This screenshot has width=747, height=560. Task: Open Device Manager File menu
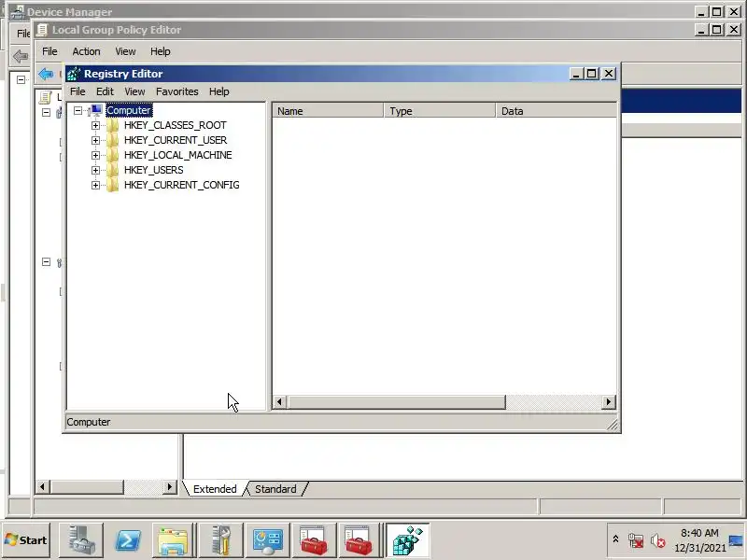point(23,34)
